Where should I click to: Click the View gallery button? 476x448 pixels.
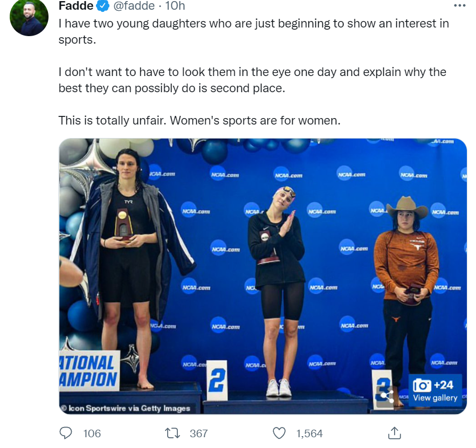click(x=435, y=390)
